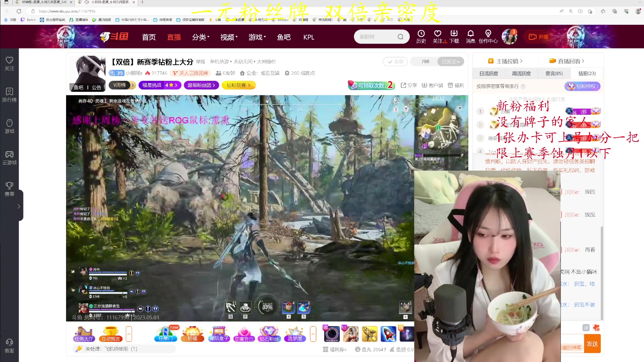Screen dimensions: 644x362
Task: Click the 发送 send button
Action: [x=592, y=344]
